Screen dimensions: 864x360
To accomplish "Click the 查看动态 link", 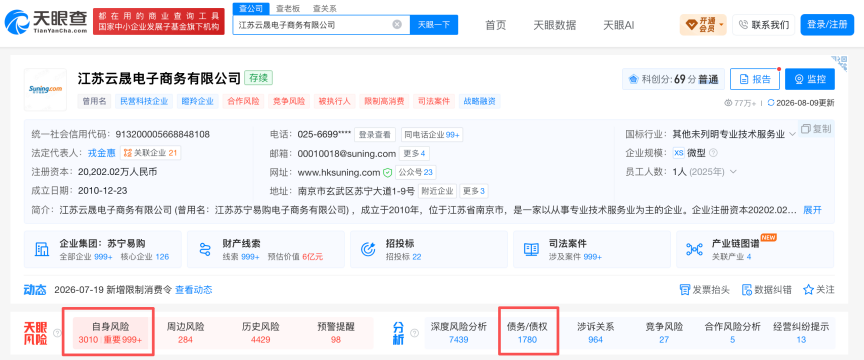I will [x=193, y=289].
